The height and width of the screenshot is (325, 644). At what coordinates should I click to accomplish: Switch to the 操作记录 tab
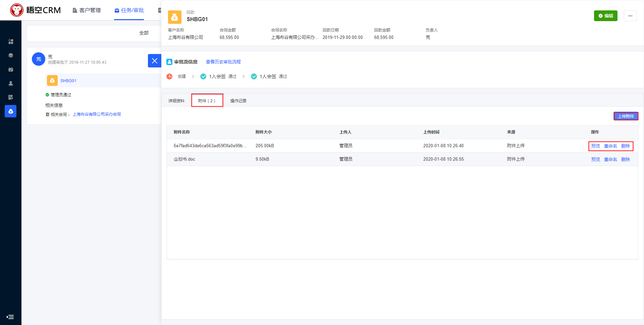238,101
